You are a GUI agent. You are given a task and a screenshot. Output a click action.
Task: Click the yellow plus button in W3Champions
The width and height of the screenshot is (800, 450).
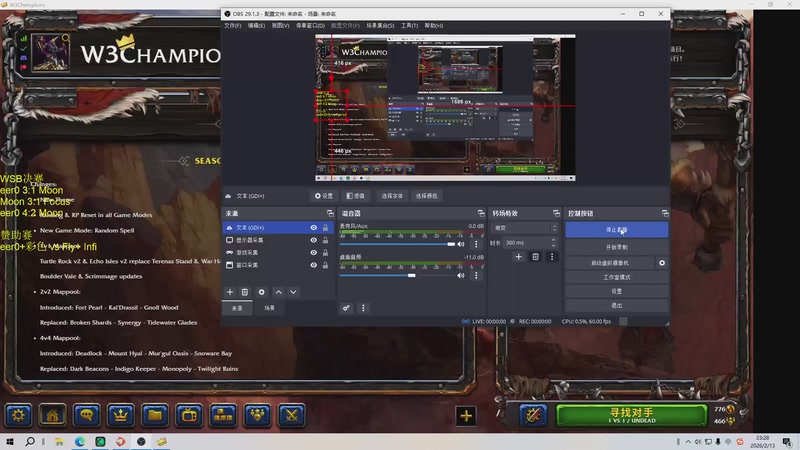pyautogui.click(x=466, y=416)
